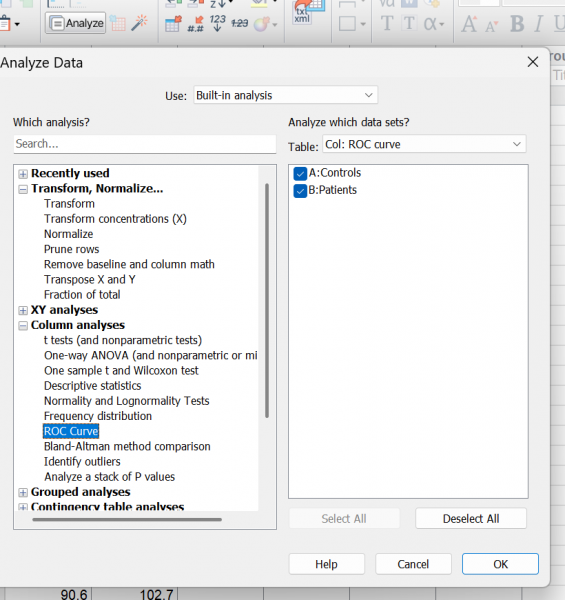This screenshot has width=565, height=600.
Task: Click the OK button
Action: click(x=500, y=564)
